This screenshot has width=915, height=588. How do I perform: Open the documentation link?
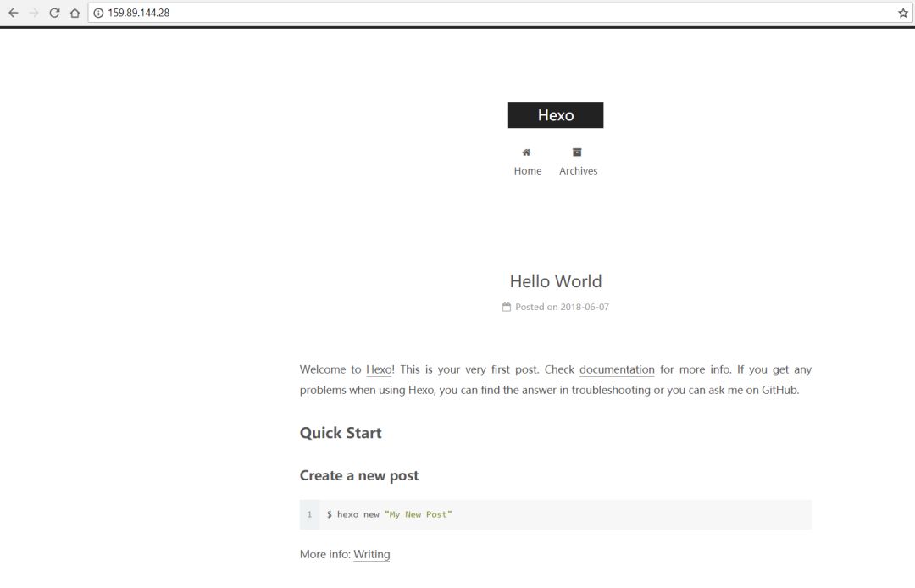click(617, 369)
